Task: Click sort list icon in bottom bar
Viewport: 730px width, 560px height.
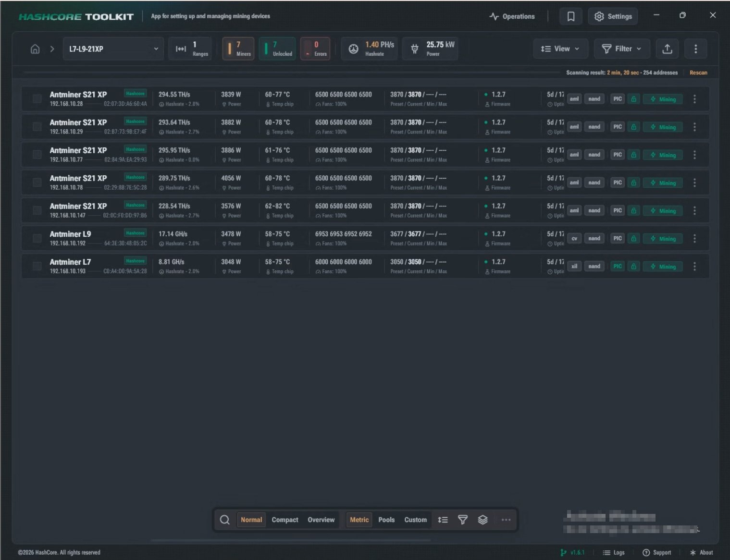Action: pyautogui.click(x=443, y=520)
